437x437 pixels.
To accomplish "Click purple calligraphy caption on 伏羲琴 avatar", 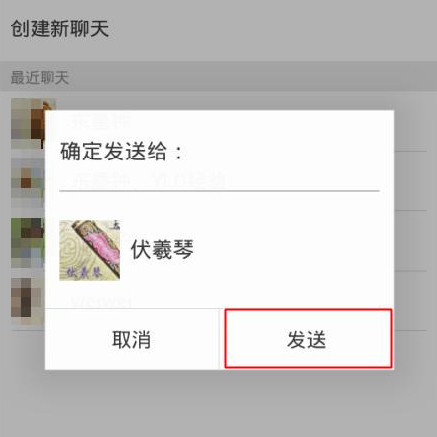I will (x=83, y=272).
